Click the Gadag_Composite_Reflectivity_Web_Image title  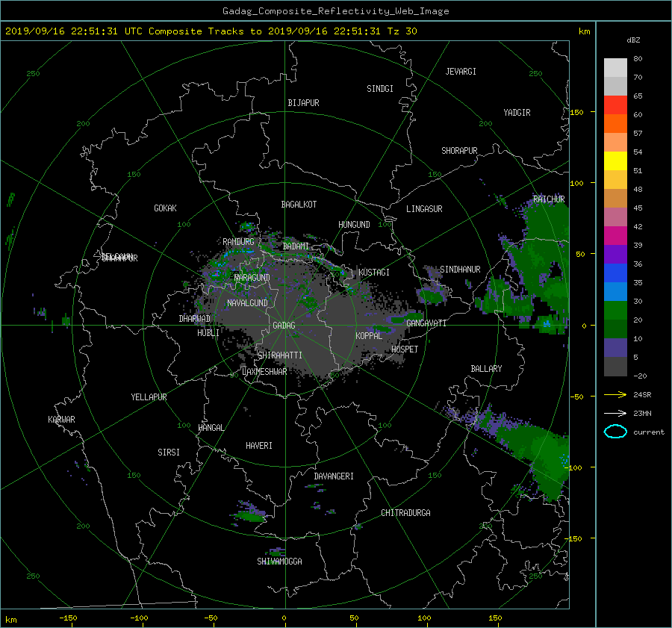(335, 11)
